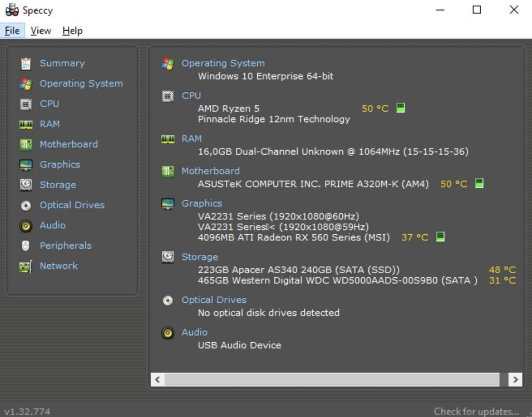Click the Storage hard drive icon in sidebar

pos(26,185)
